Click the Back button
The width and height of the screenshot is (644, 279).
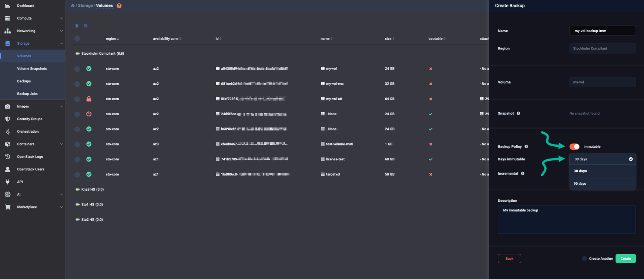point(509,259)
